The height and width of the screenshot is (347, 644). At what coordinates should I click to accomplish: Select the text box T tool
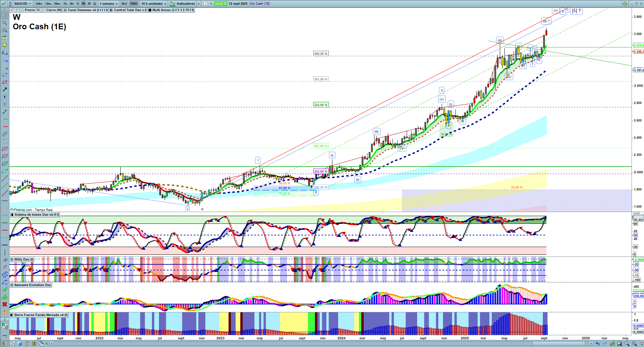click(5, 97)
